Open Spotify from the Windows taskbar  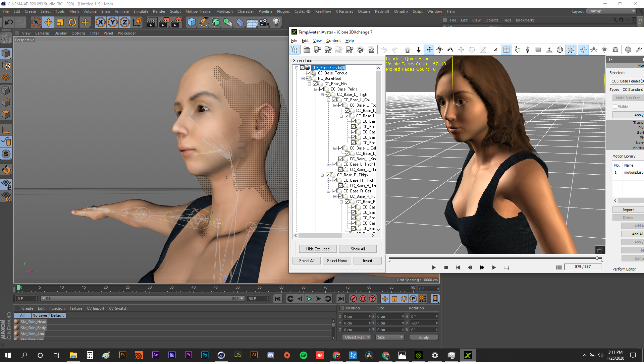[x=303, y=355]
